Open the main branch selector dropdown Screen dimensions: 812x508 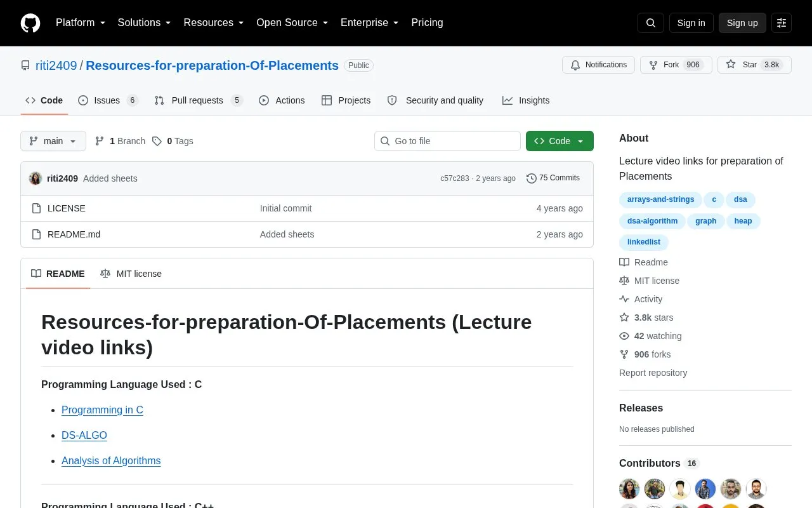[x=53, y=141]
